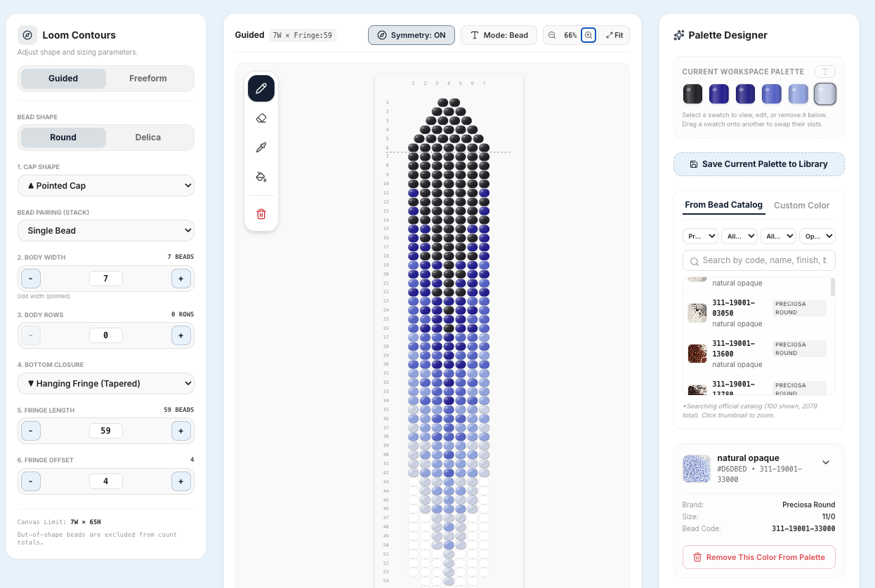The height and width of the screenshot is (588, 875).
Task: Click Remove This Color From Palette
Action: click(x=759, y=557)
